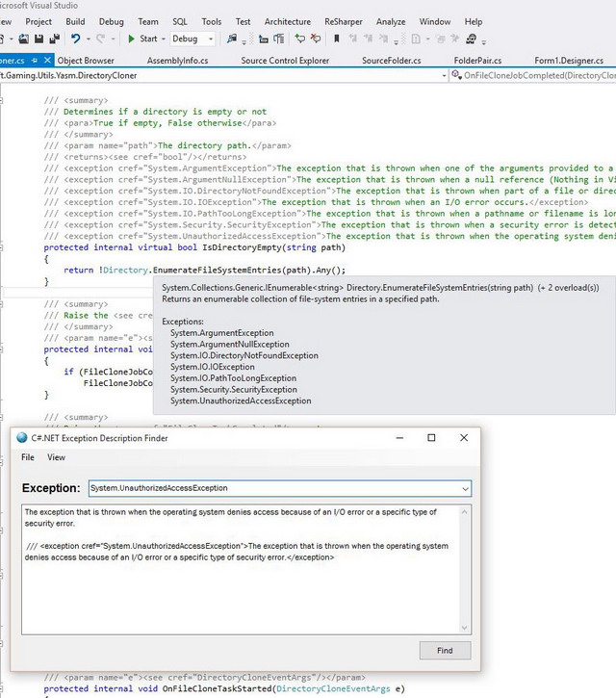Screen dimensions: 616x698
Task: Close the active DirectoryCloner.cs tab
Action: (47, 60)
